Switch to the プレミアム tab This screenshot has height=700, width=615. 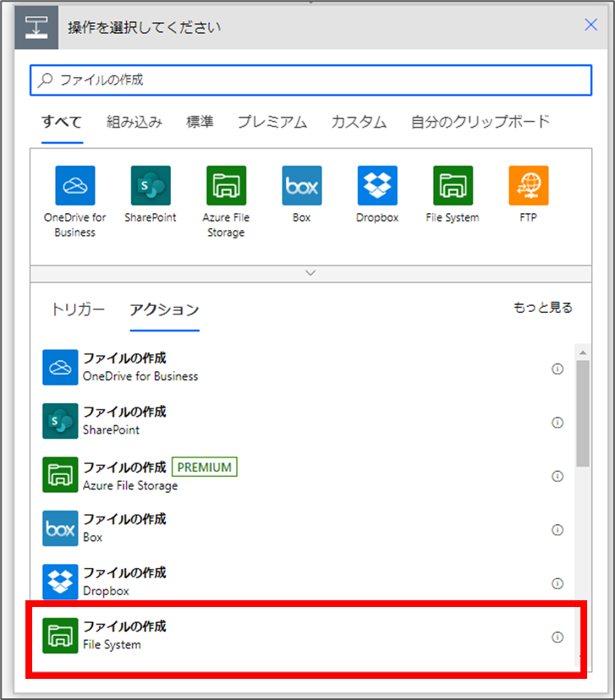[272, 122]
